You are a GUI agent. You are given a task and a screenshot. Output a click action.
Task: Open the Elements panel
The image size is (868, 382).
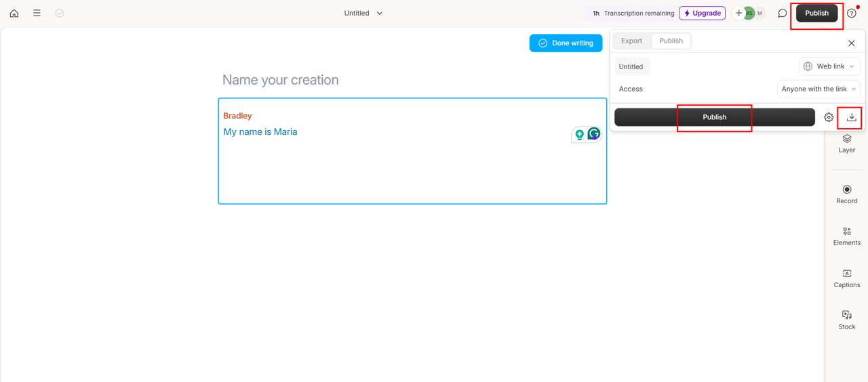point(847,236)
